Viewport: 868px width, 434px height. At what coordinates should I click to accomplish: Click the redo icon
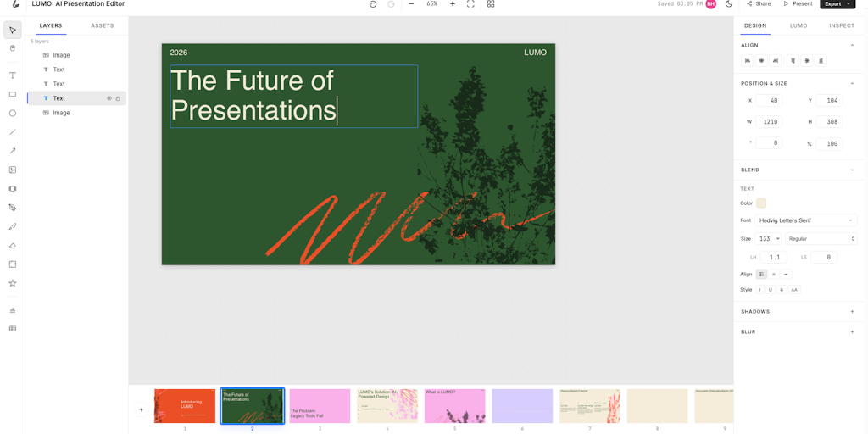pos(391,4)
